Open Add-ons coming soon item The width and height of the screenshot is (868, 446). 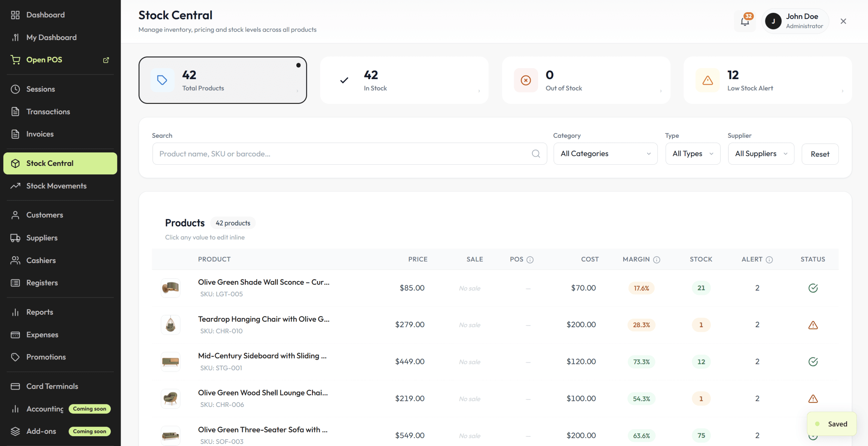pos(60,431)
